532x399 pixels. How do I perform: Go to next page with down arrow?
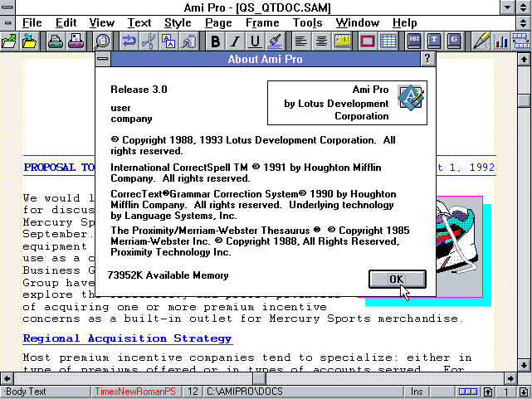(x=524, y=392)
